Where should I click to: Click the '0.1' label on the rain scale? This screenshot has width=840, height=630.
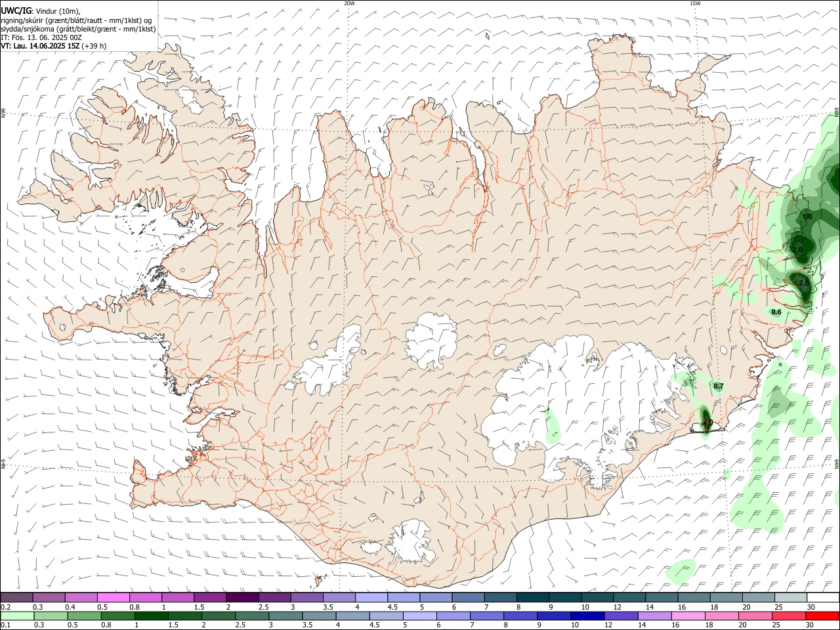tap(5, 625)
